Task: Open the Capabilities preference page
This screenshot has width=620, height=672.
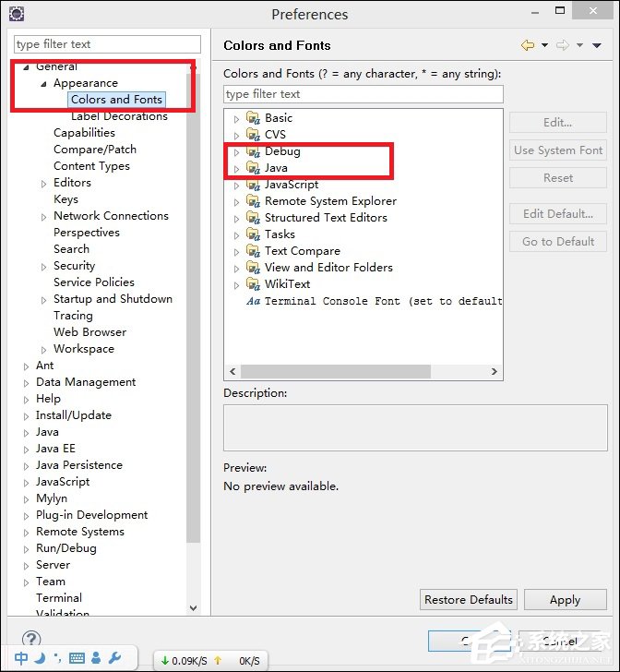Action: (x=84, y=133)
